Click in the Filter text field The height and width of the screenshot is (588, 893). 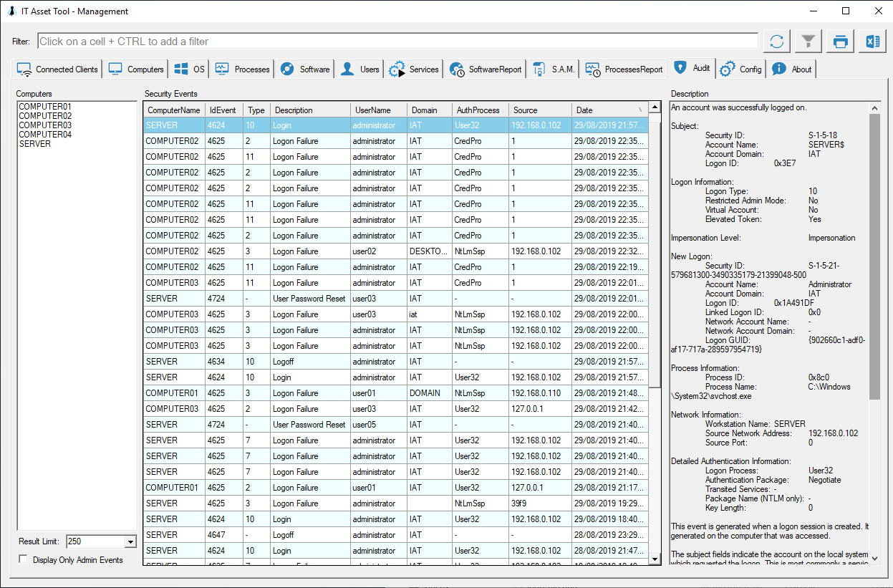[397, 42]
